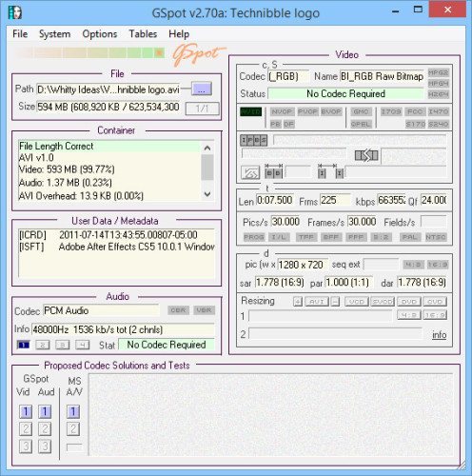Click the 1/1 file counter button
The image size is (472, 476).
202,109
